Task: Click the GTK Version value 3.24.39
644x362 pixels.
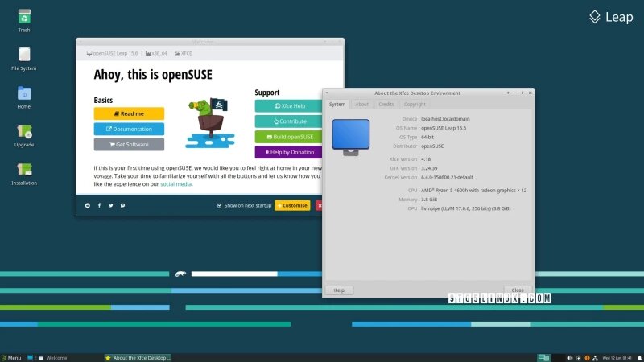Action: pos(429,168)
